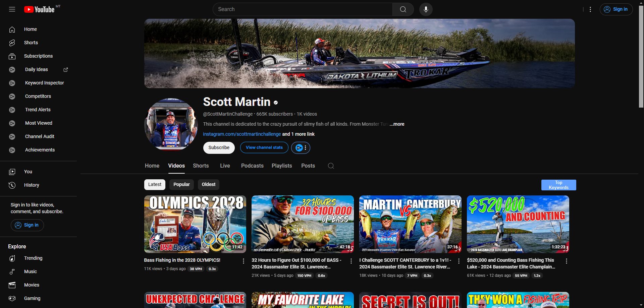Open options menu for Olympics video
Viewport: 644px width, 308px height.
pos(244,261)
